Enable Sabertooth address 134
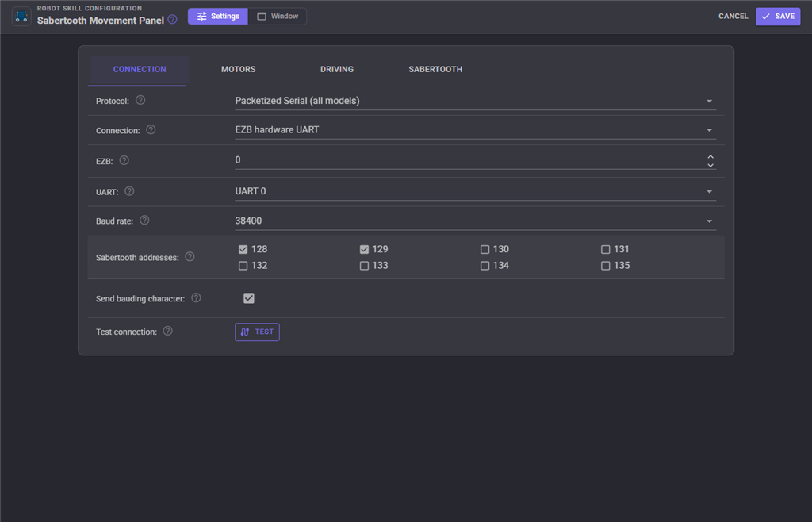 click(485, 266)
